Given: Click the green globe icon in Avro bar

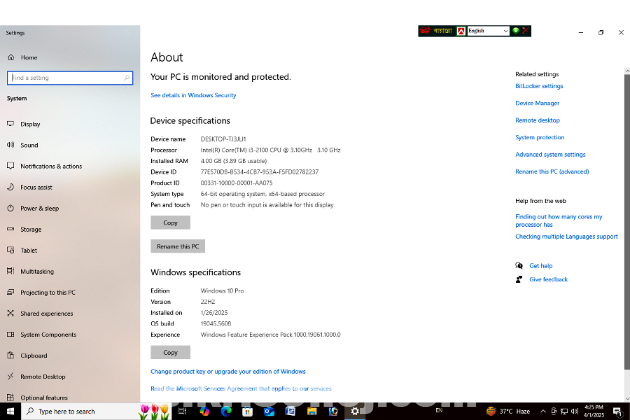Looking at the screenshot, I should click(515, 31).
